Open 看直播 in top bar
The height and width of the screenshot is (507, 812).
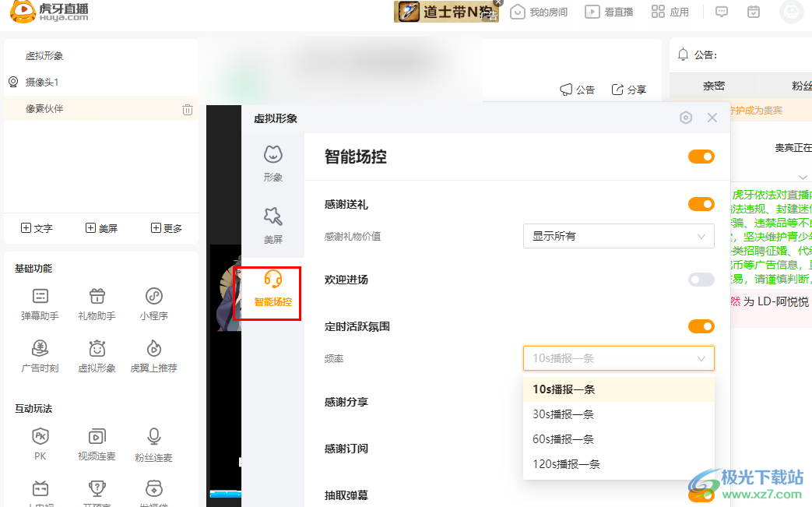[x=609, y=12]
